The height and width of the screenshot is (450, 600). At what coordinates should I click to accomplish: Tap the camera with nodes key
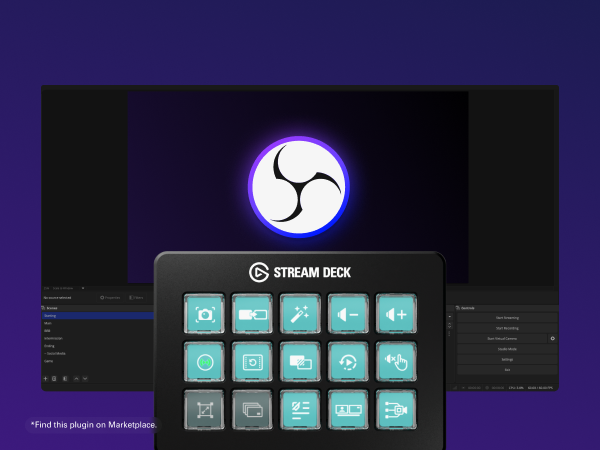click(396, 410)
